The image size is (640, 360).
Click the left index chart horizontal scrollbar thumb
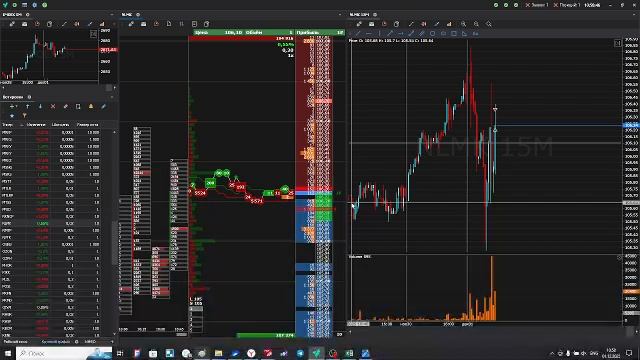(109, 87)
